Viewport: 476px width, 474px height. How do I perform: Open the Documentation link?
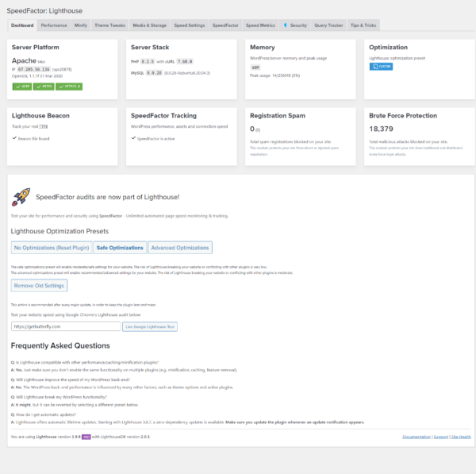pyautogui.click(x=416, y=437)
